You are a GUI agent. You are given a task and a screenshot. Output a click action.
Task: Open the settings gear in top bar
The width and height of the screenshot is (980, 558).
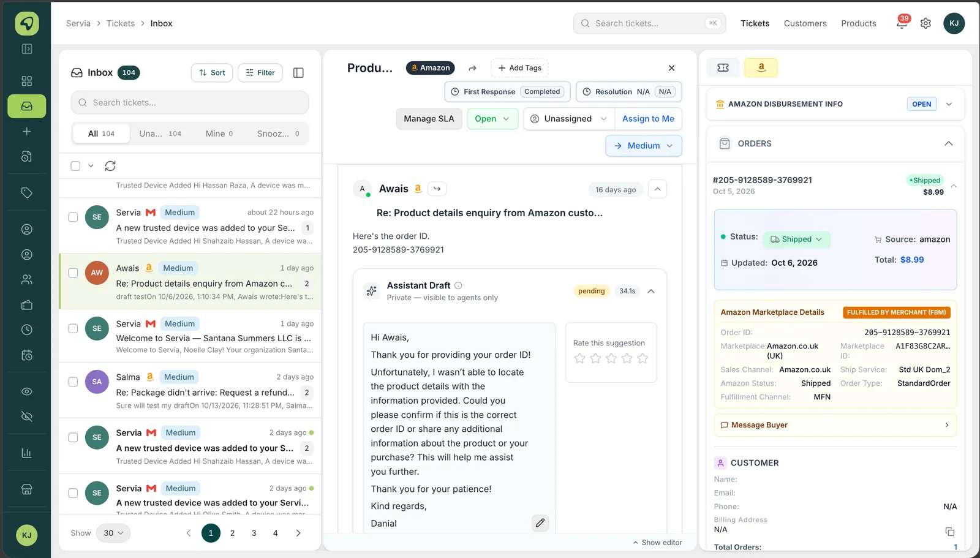(925, 23)
